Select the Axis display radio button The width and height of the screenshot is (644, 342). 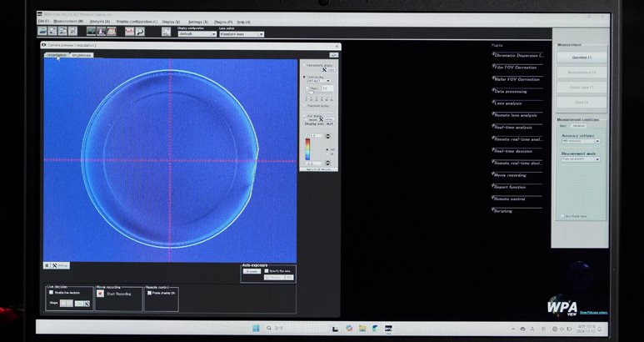click(304, 116)
